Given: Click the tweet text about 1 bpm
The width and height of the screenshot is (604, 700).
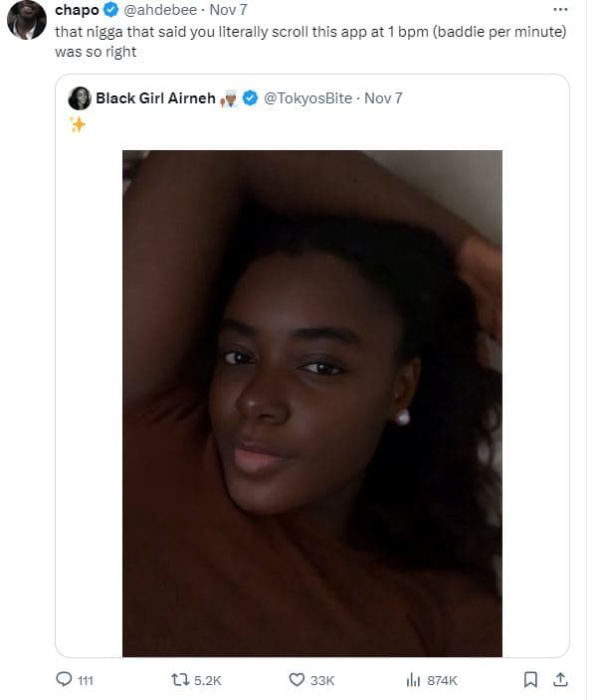Looking at the screenshot, I should pyautogui.click(x=299, y=31).
